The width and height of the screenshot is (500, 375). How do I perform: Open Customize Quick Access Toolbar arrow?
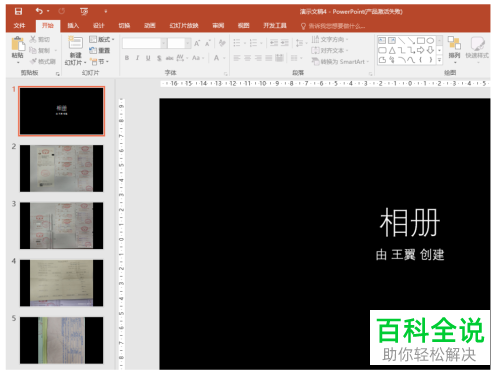(x=106, y=12)
